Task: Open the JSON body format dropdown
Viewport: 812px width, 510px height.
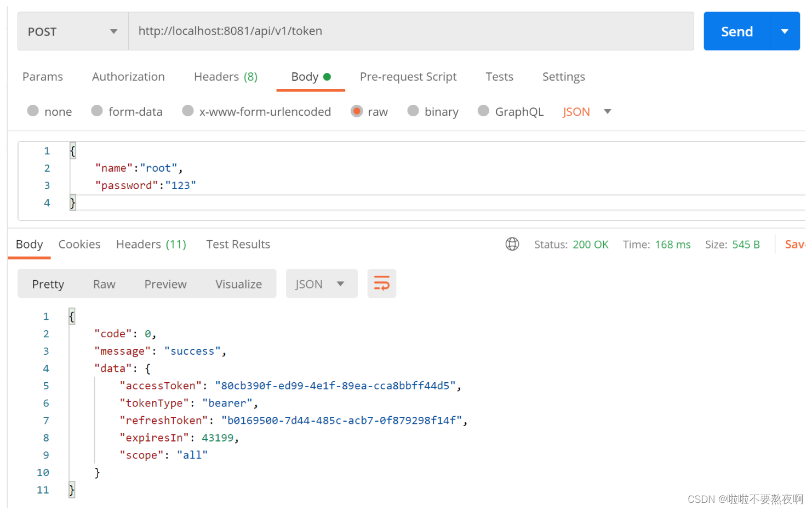Action: click(586, 111)
